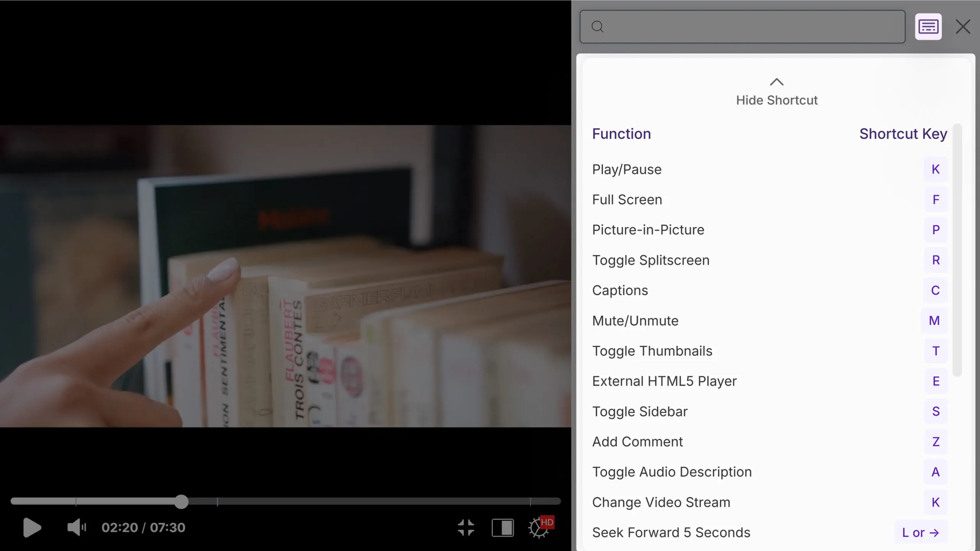Click the M key badge for Mute/Unmute
The image size is (980, 551).
click(934, 321)
